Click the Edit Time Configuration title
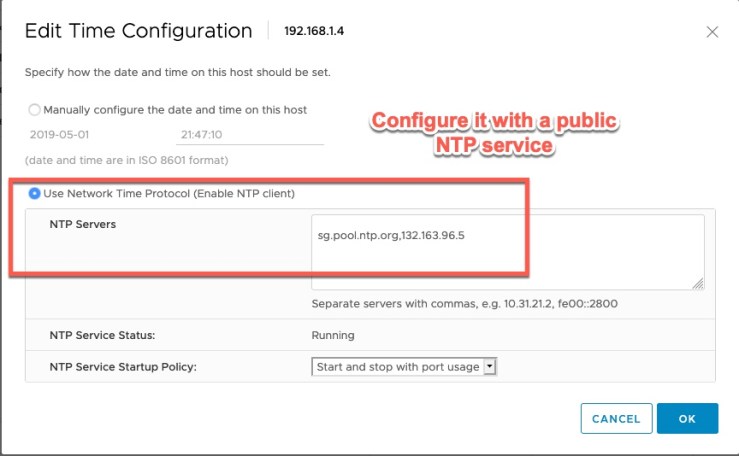Screen dimensions: 739x456 tap(138, 31)
